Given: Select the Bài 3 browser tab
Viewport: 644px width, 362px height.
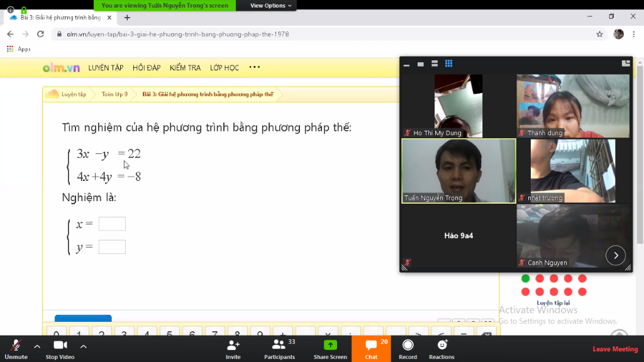Looking at the screenshot, I should [x=60, y=18].
